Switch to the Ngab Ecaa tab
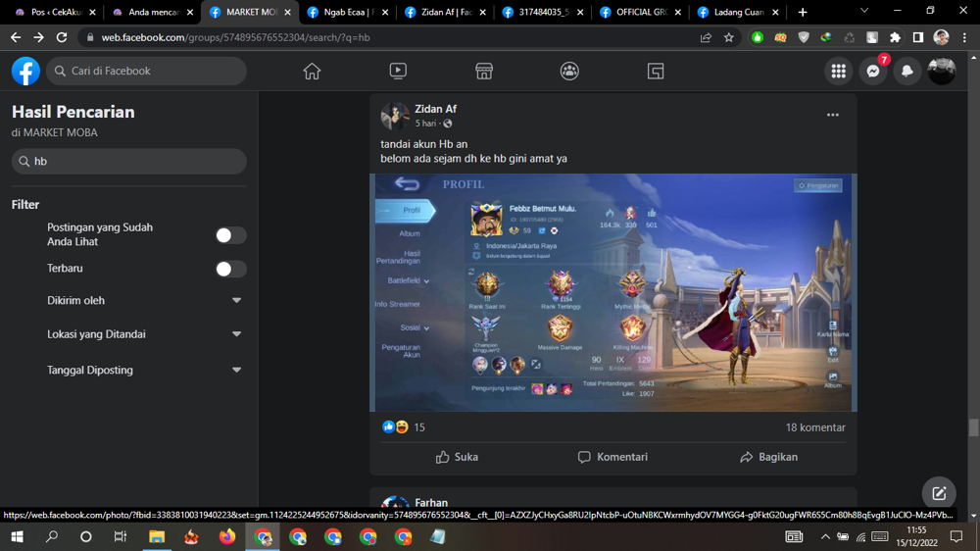The width and height of the screenshot is (980, 551). click(x=348, y=12)
